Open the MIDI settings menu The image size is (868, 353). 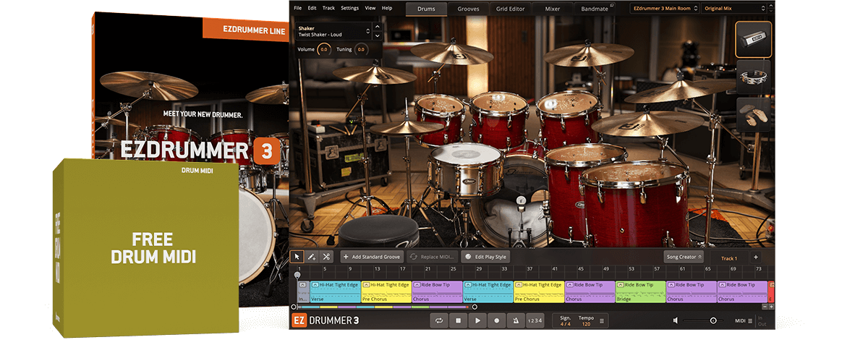pos(750,320)
